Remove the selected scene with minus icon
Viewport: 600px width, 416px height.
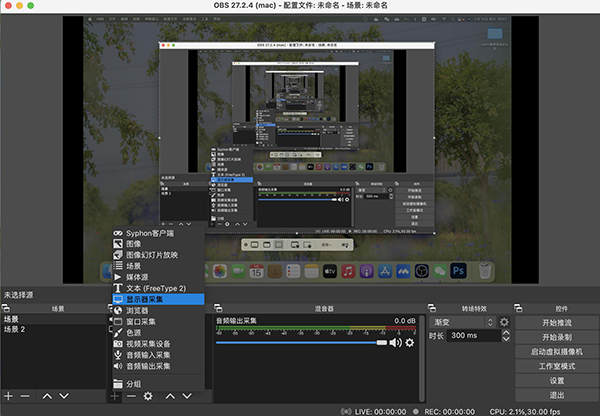click(27, 396)
